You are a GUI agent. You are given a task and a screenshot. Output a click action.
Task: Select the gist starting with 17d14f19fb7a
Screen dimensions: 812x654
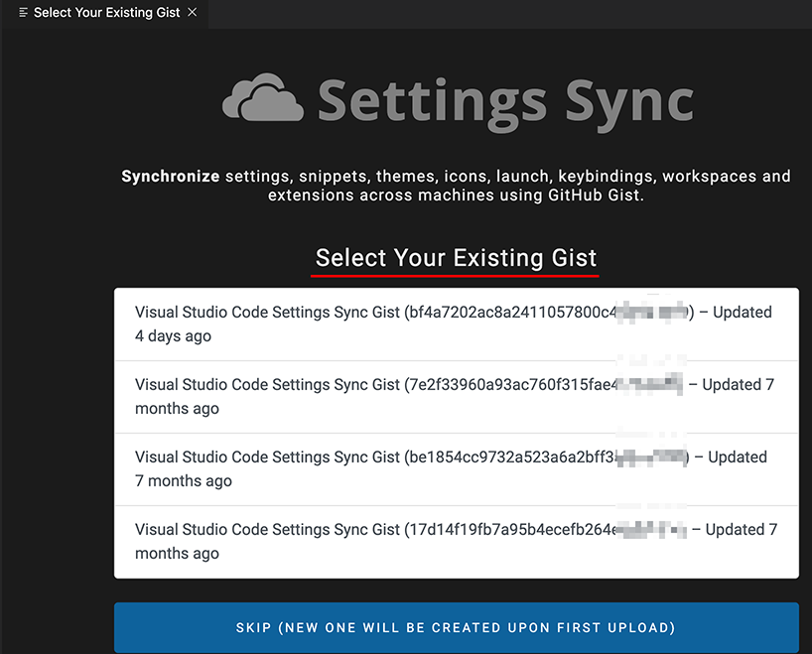[x=457, y=542]
